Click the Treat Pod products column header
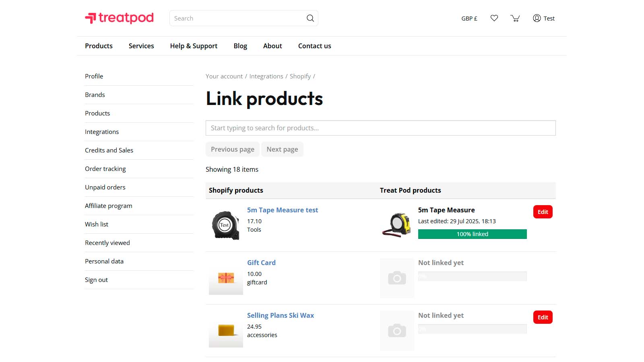This screenshot has height=362, width=644. pyautogui.click(x=411, y=190)
